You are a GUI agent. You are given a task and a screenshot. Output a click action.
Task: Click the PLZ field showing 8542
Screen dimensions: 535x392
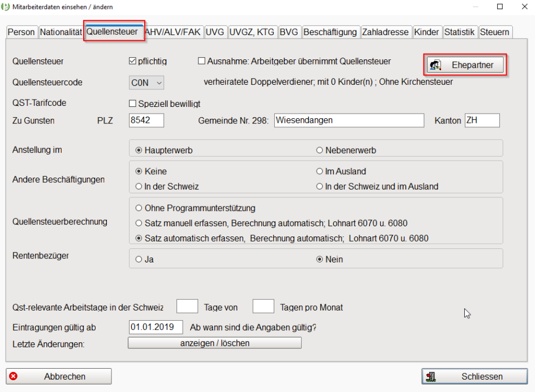click(x=146, y=120)
